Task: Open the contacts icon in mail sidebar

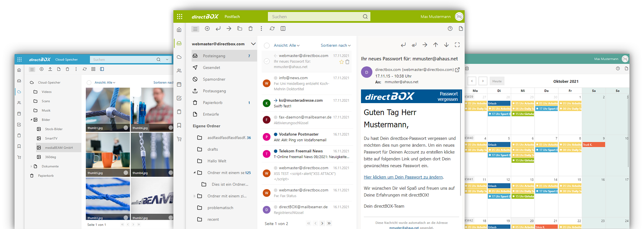Action: point(179,71)
